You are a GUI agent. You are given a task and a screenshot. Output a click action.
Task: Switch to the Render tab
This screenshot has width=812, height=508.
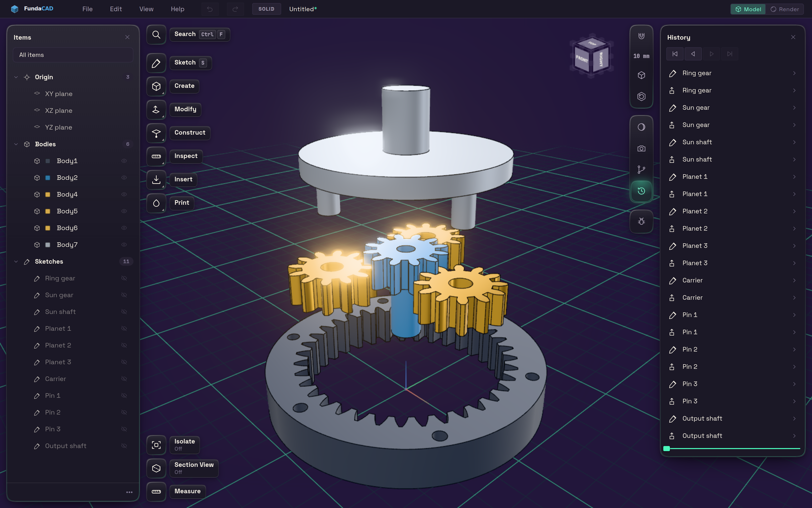click(x=785, y=9)
